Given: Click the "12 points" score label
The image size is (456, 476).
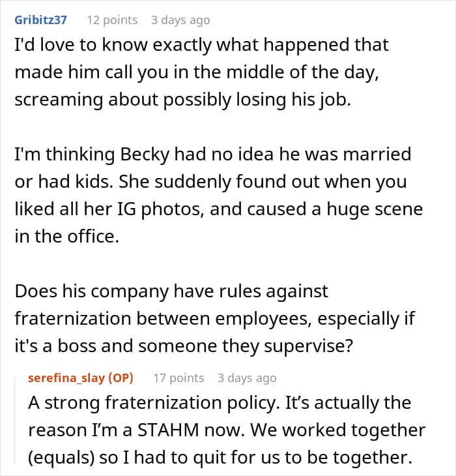Looking at the screenshot, I should 112,20.
